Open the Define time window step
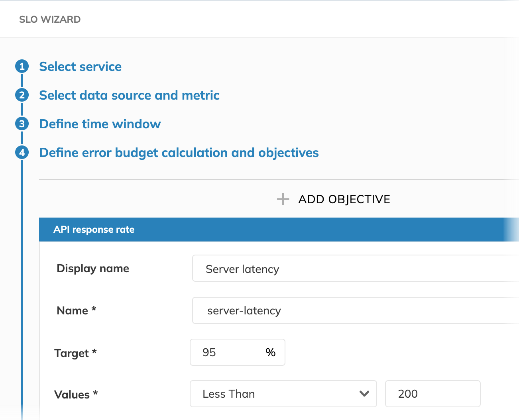 tap(100, 124)
